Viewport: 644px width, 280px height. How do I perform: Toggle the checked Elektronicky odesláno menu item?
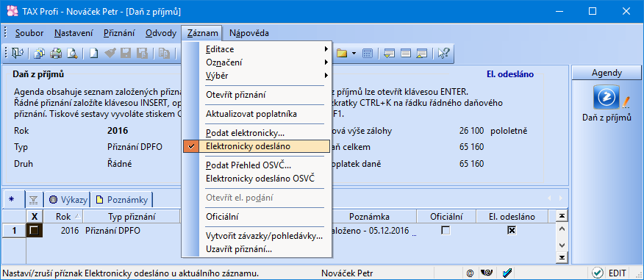(x=257, y=146)
